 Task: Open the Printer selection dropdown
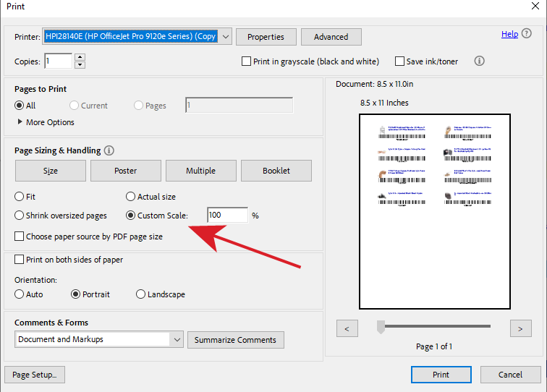(x=224, y=36)
